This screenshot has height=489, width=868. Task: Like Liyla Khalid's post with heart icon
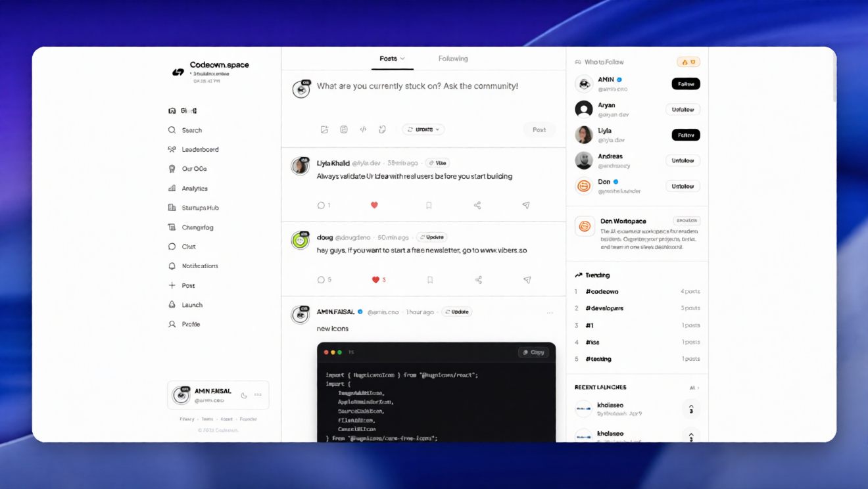pos(374,205)
